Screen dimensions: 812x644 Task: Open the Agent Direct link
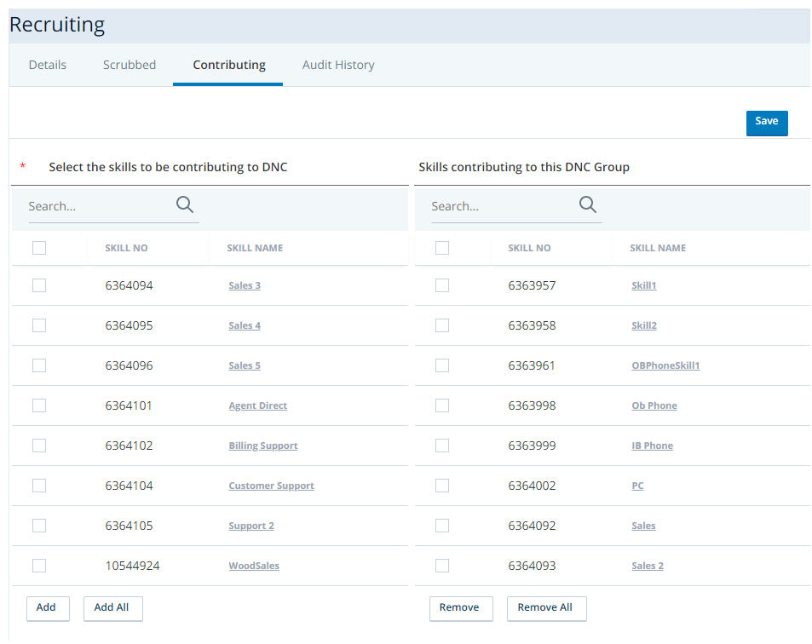click(258, 405)
